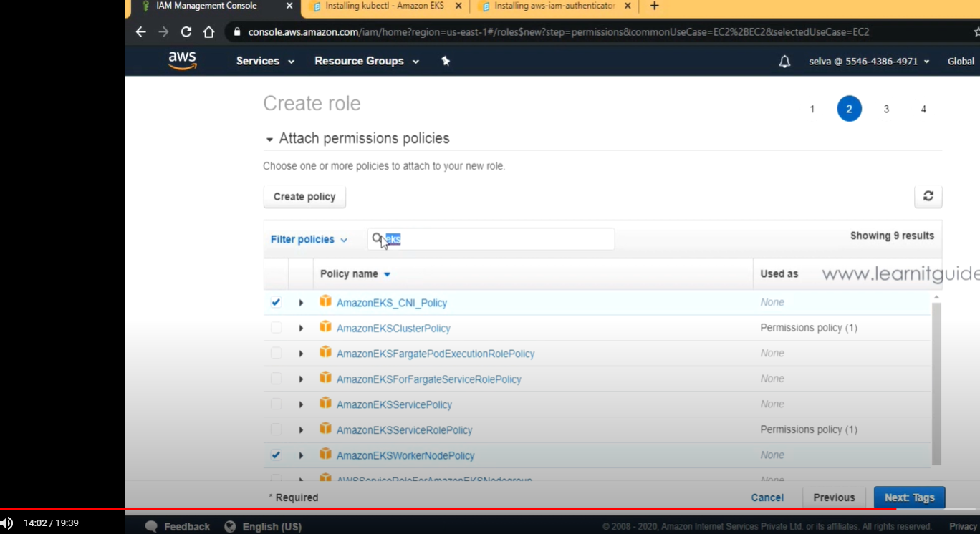Open the Resource Groups dropdown
This screenshot has height=534, width=980.
367,61
